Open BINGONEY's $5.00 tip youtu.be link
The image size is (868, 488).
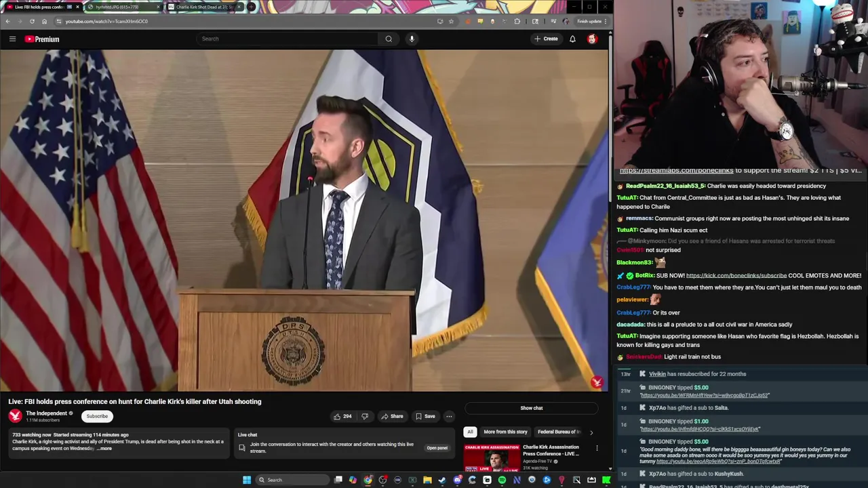(x=704, y=395)
